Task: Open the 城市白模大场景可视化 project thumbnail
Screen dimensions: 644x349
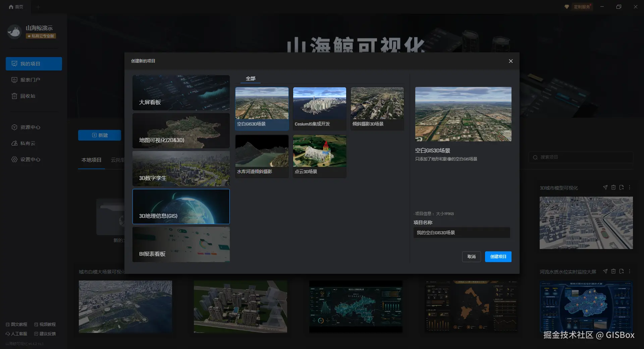Action: pos(125,307)
